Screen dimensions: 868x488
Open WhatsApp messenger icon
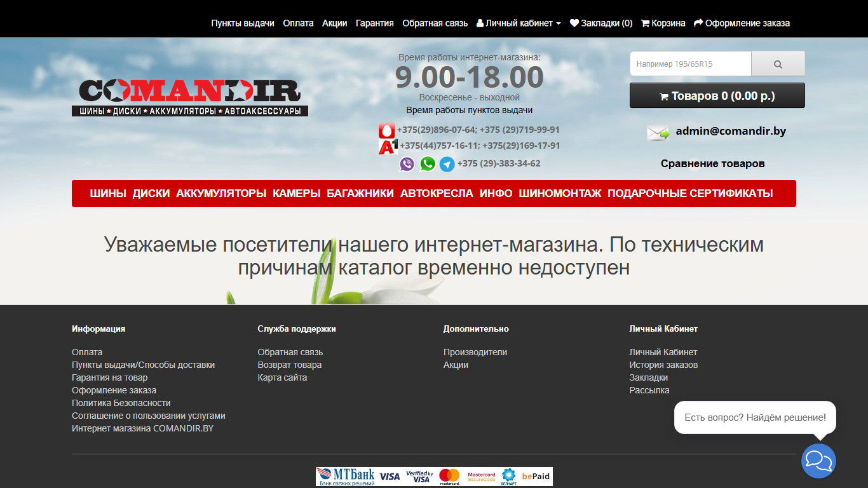coord(428,164)
